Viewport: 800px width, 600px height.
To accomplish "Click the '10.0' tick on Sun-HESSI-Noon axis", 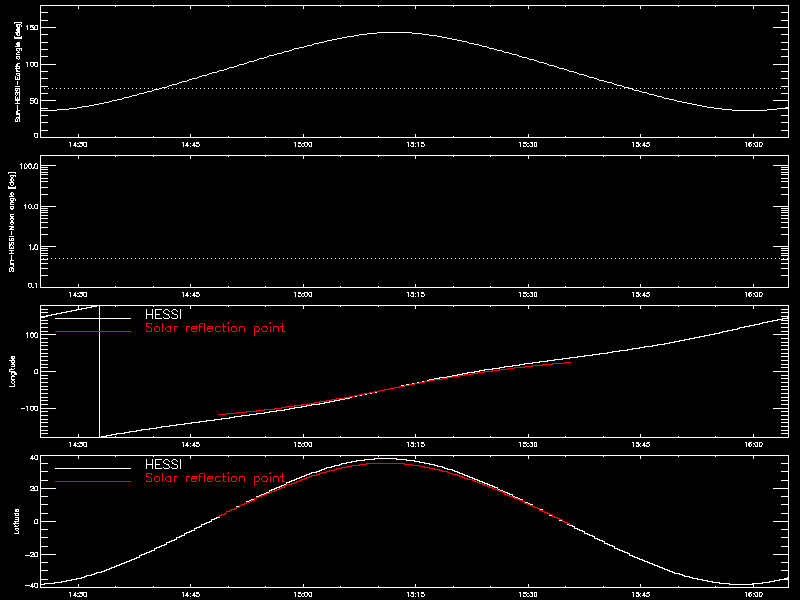I will point(31,207).
